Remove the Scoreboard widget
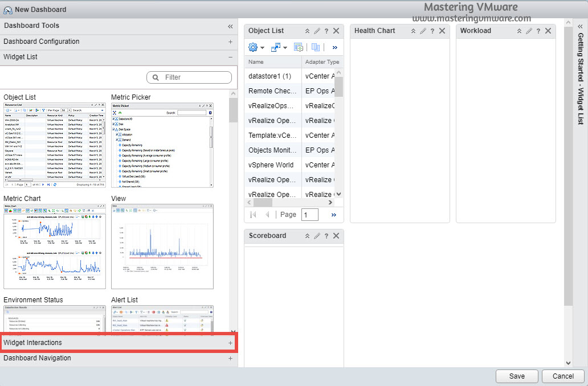The width and height of the screenshot is (588, 386). (x=336, y=236)
